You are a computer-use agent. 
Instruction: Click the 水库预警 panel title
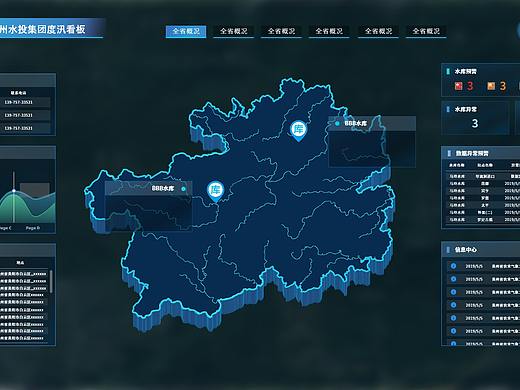pos(465,71)
